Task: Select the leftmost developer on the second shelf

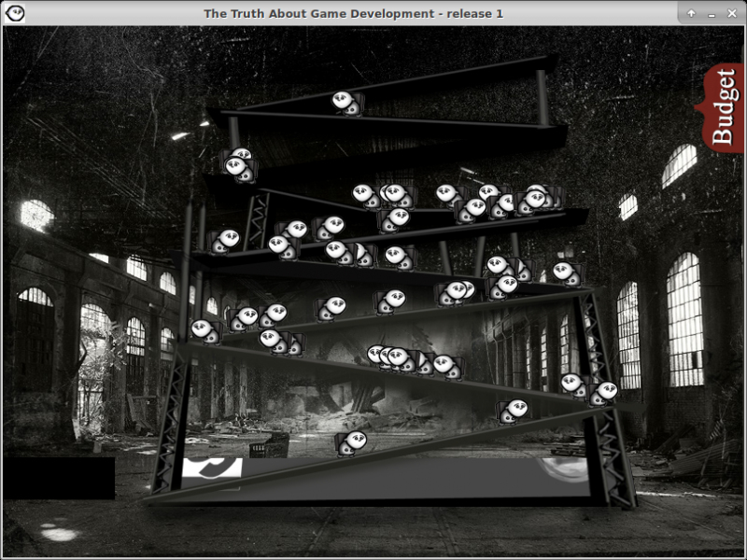Action: [224, 242]
